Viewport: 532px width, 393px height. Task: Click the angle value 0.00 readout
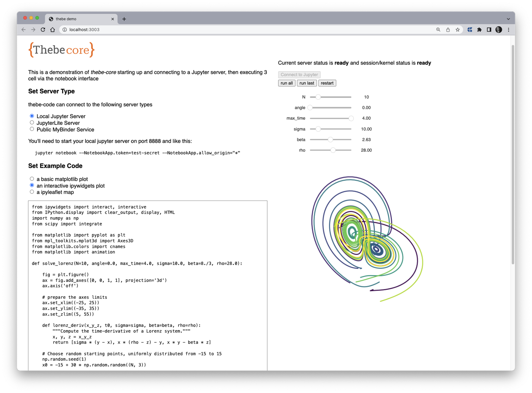[x=366, y=108]
